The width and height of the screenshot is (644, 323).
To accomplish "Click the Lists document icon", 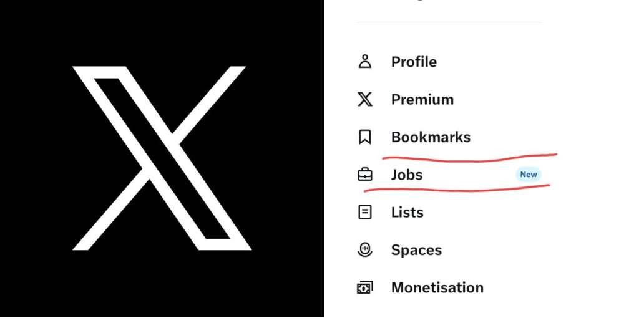I will (364, 212).
